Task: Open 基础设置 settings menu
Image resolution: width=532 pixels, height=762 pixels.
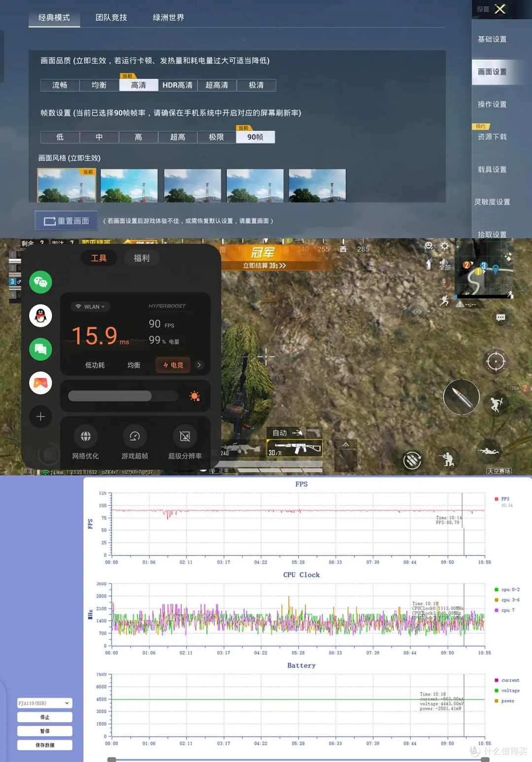Action: click(492, 39)
